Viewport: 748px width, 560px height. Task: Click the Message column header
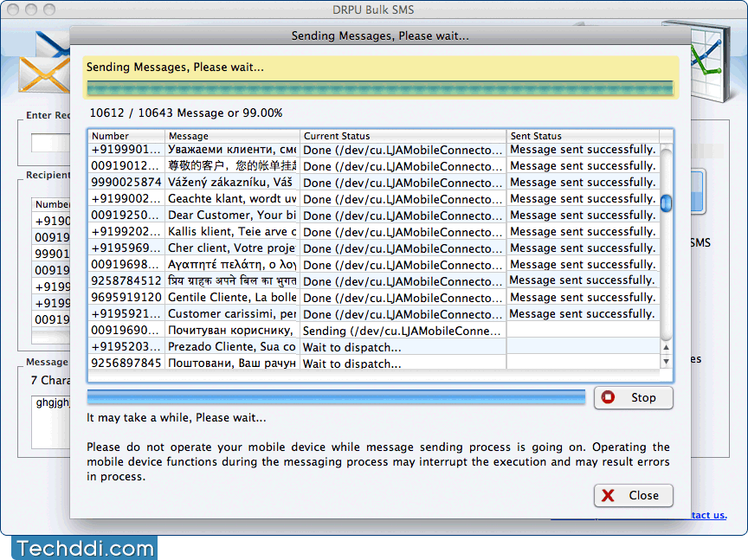(x=232, y=136)
